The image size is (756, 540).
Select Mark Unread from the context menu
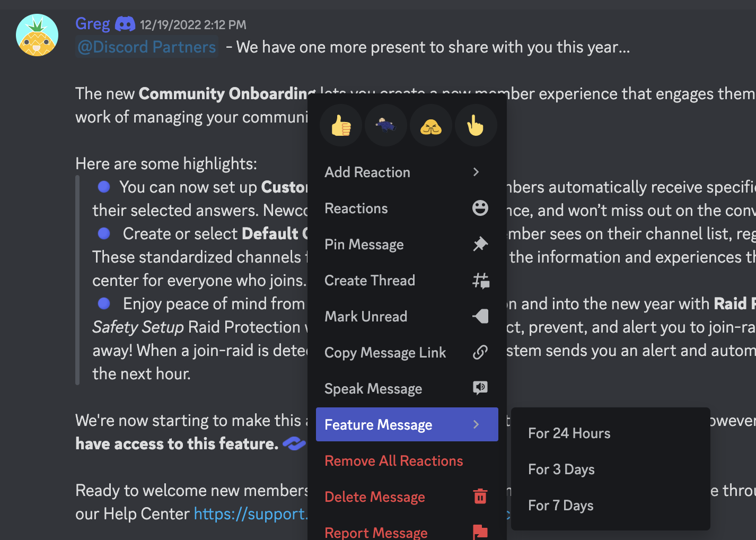[x=366, y=317]
